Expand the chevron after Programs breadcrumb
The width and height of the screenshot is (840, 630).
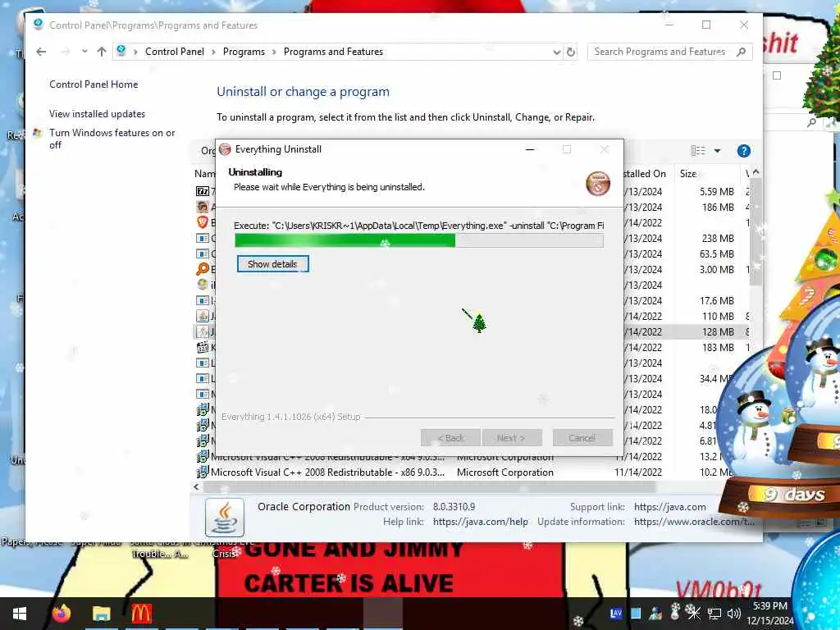coord(274,52)
